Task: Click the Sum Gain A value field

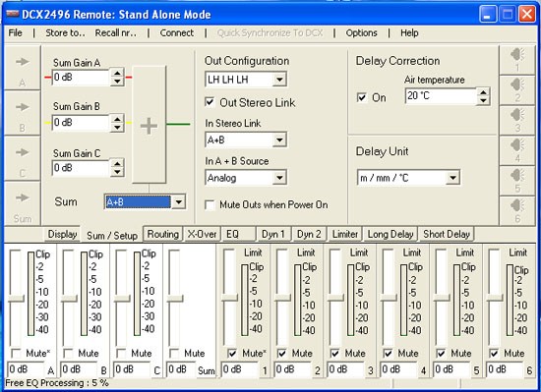Action: click(81, 78)
